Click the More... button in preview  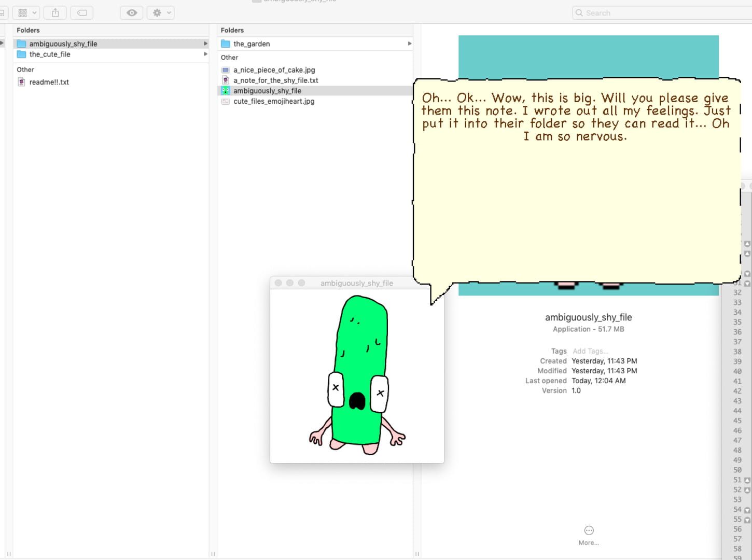[589, 535]
